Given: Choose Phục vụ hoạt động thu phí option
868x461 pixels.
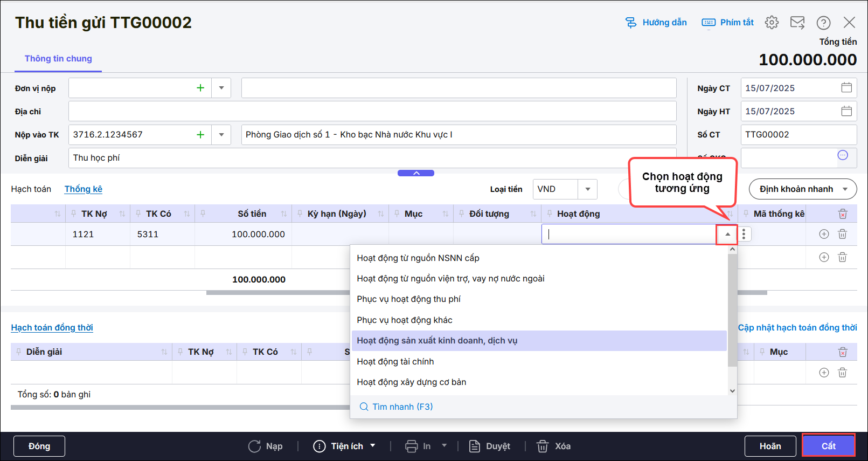Looking at the screenshot, I should 408,299.
